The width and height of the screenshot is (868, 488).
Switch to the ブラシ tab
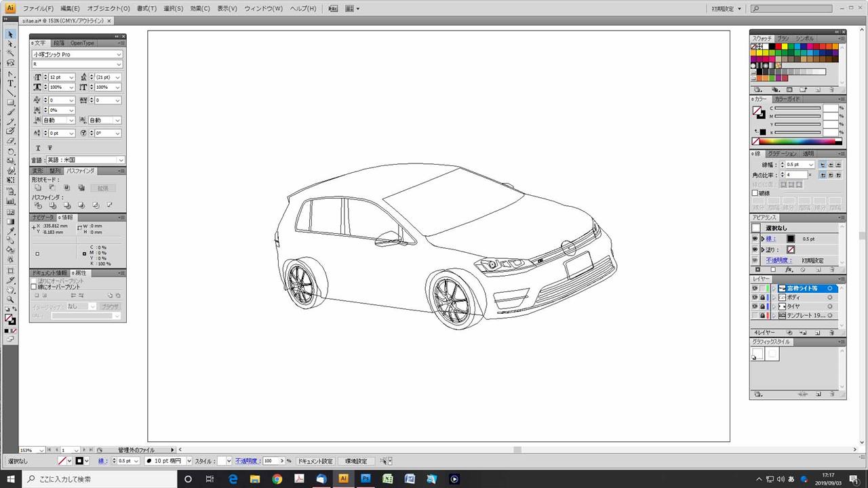(783, 39)
